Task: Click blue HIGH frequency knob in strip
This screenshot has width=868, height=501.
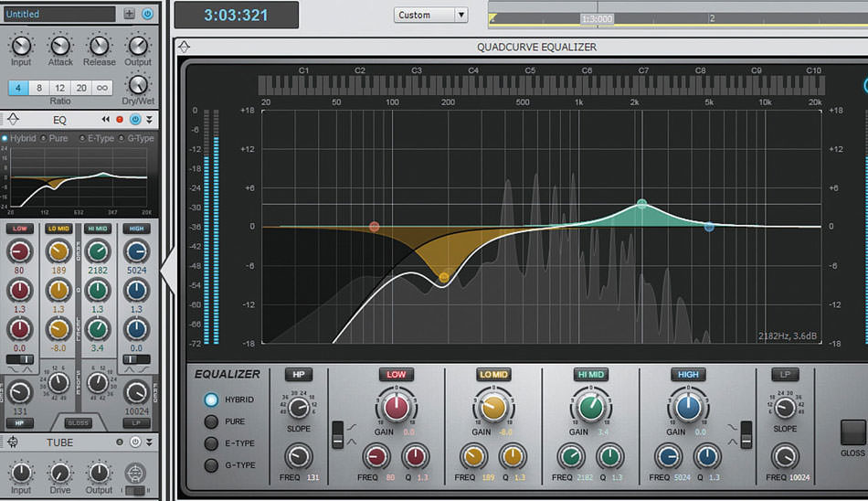Action: point(136,251)
